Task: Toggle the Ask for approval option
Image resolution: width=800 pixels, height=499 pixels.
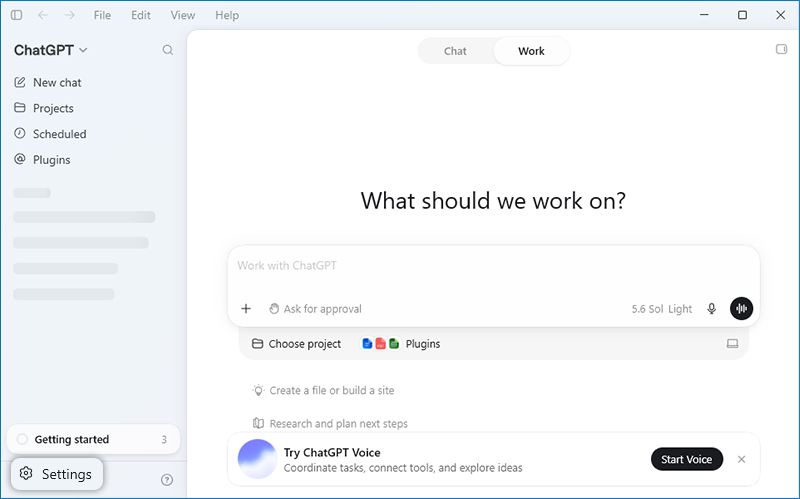Action: [315, 309]
